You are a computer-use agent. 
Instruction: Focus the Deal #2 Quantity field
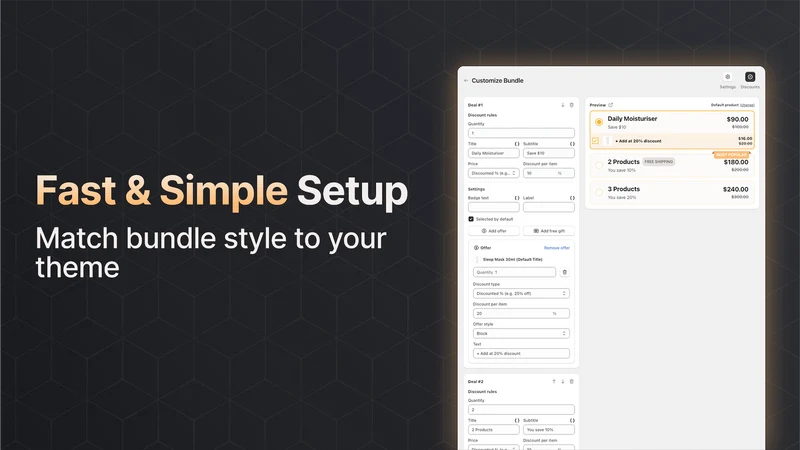[x=521, y=410]
